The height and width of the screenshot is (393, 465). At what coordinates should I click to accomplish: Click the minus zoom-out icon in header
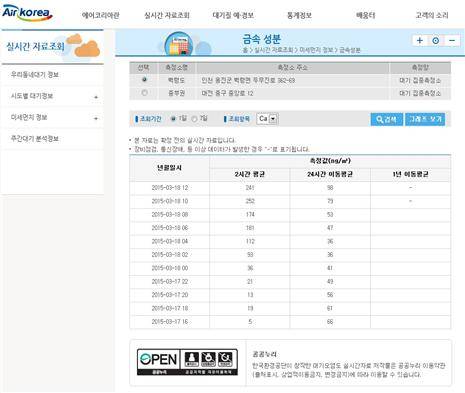click(x=452, y=41)
